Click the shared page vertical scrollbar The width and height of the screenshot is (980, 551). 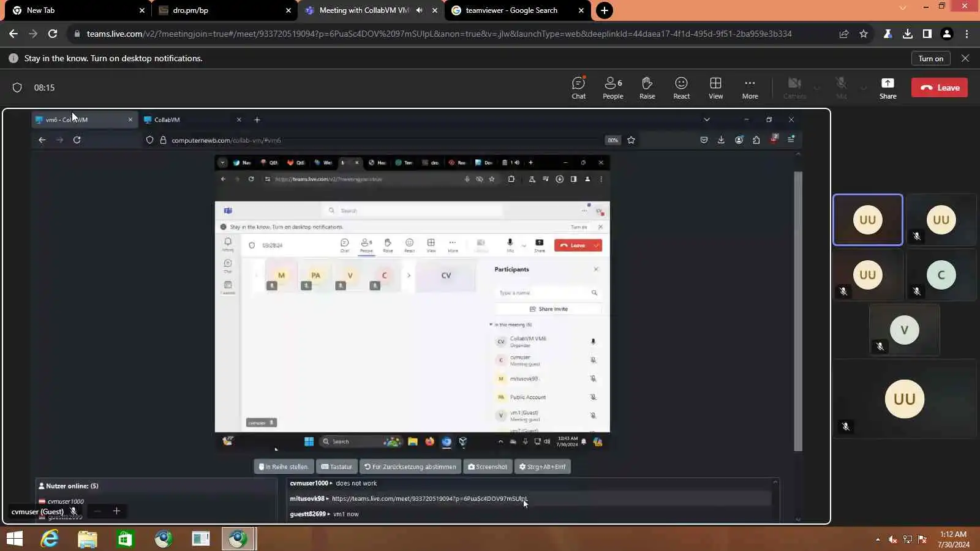point(798,310)
